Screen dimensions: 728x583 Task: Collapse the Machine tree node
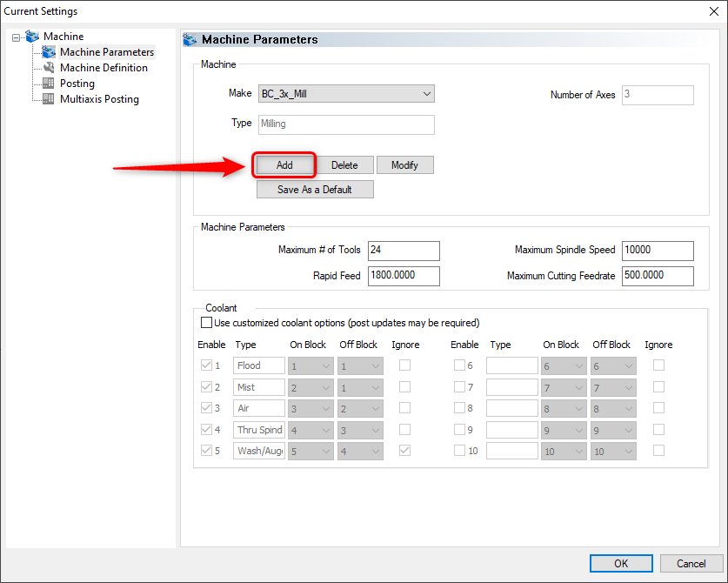point(17,37)
